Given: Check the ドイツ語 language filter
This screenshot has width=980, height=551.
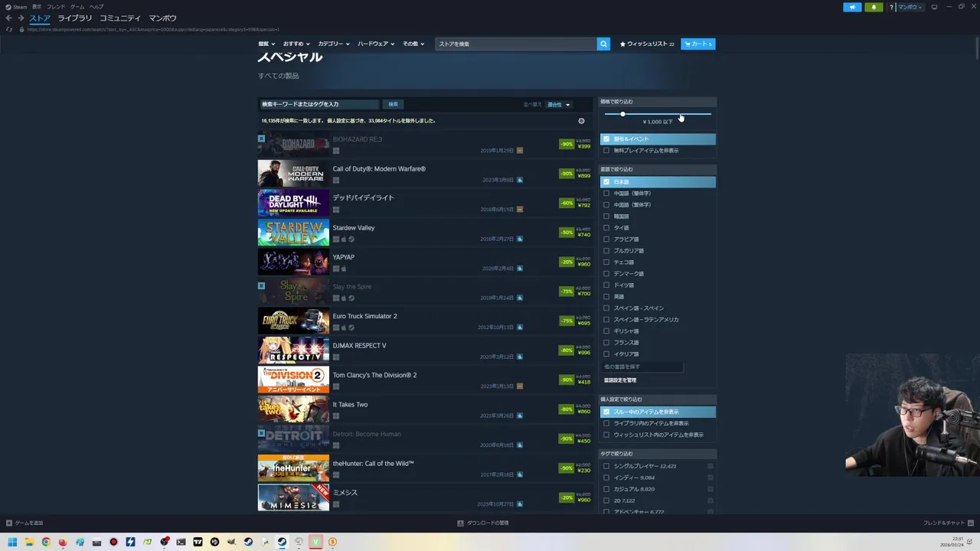Looking at the screenshot, I should pyautogui.click(x=606, y=285).
